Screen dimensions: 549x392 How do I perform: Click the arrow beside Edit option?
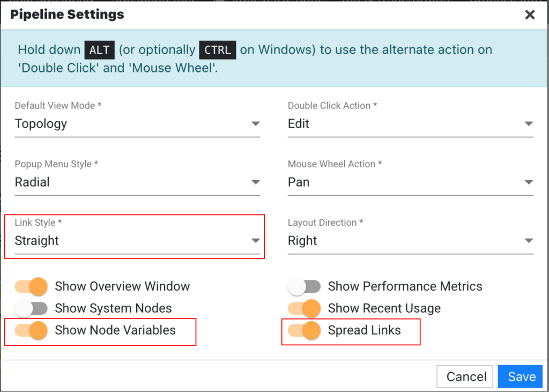529,124
